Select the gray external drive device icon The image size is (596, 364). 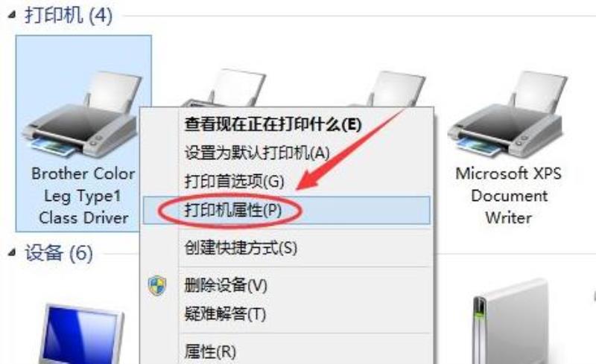[511, 322]
